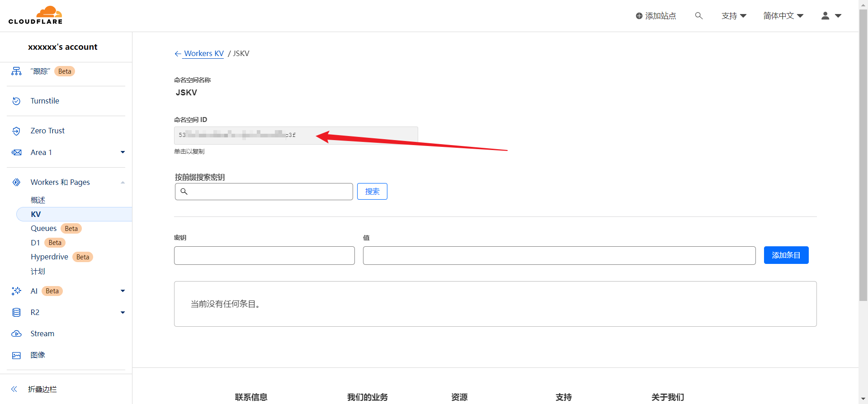
Task: Open the 支持 dropdown in header
Action: click(x=734, y=16)
